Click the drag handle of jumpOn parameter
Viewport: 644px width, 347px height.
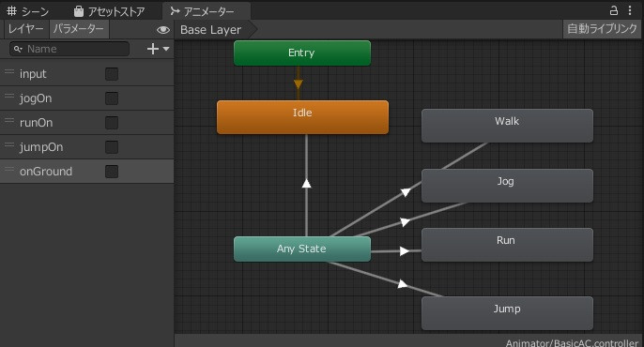tap(9, 144)
